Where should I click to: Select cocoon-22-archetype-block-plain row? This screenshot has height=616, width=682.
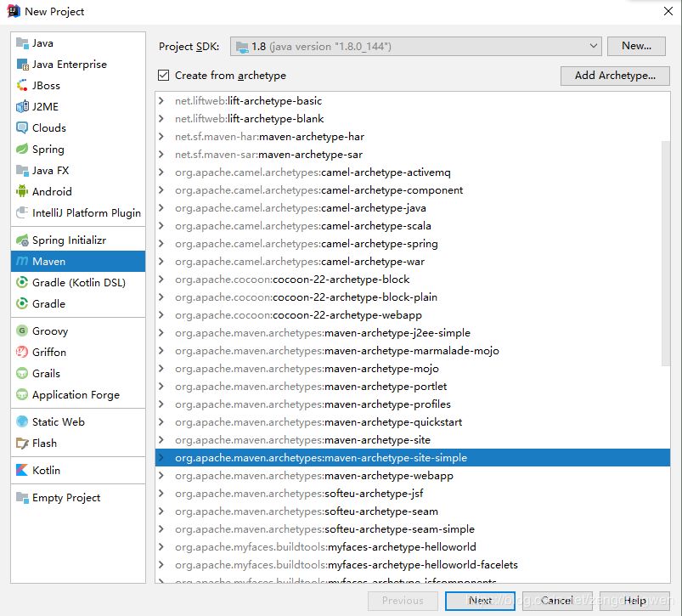[x=412, y=297]
